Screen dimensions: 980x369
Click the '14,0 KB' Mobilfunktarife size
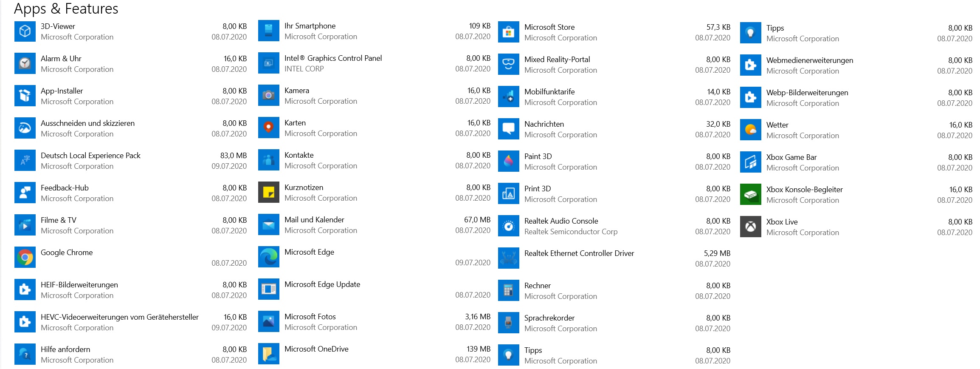click(x=718, y=92)
